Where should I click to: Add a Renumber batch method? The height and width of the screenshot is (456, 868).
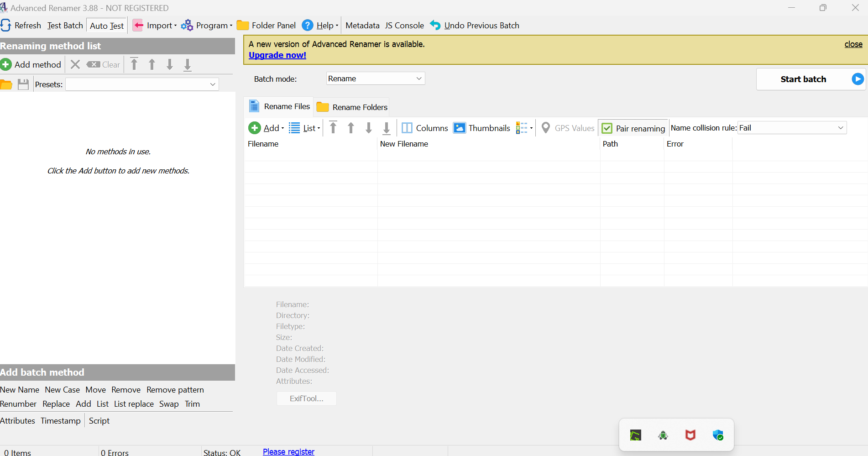pos(18,404)
